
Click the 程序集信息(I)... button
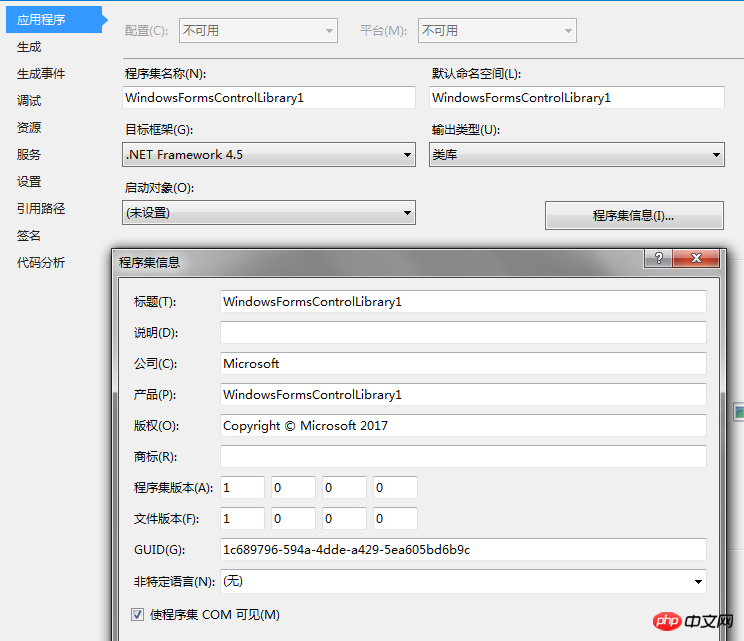(634, 216)
